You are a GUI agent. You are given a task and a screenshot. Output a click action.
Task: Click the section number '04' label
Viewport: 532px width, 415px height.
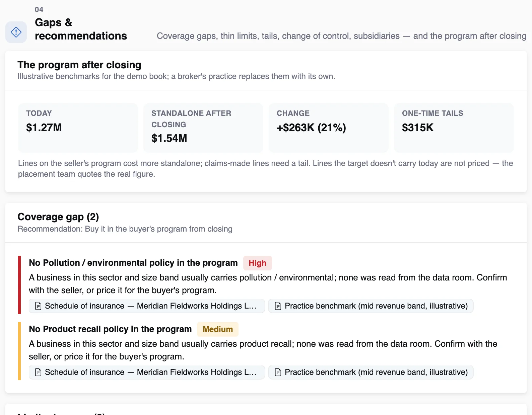click(39, 9)
